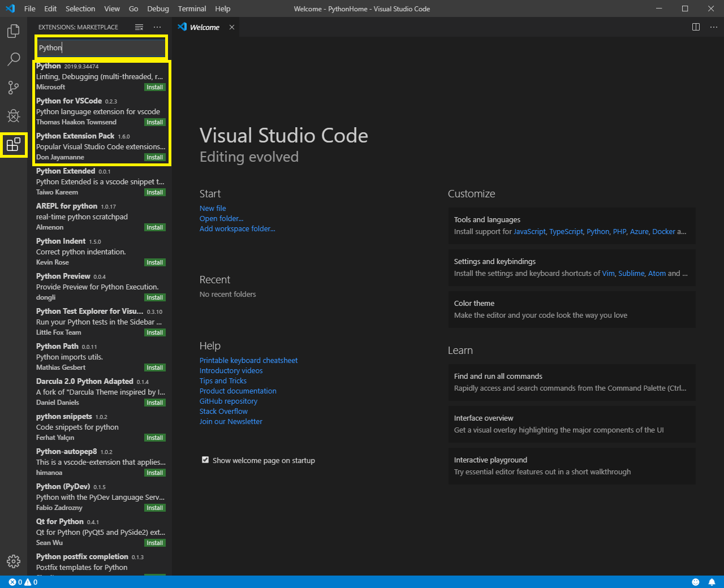Screen dimensions: 724x588
Task: Open Introductory videos link
Action: pyautogui.click(x=231, y=370)
